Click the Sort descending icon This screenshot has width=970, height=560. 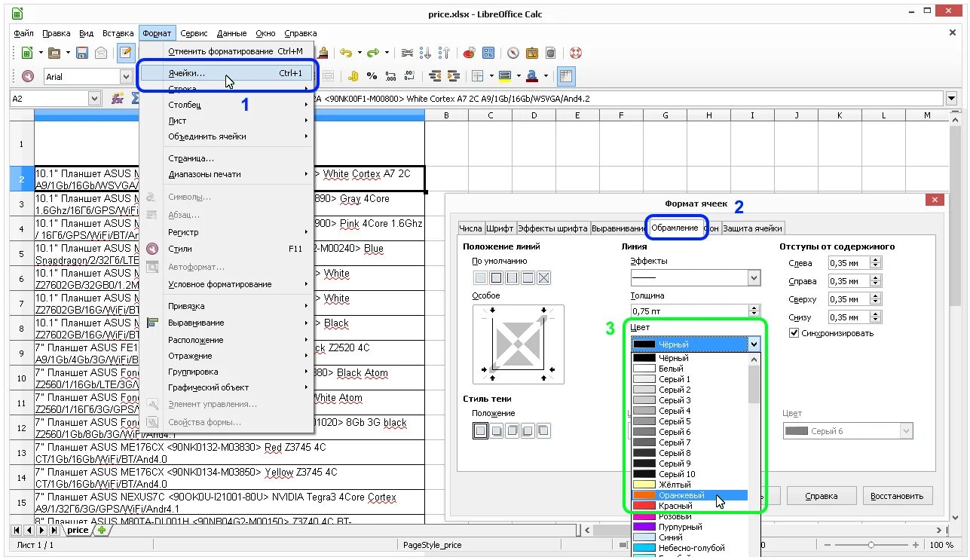coord(444,53)
